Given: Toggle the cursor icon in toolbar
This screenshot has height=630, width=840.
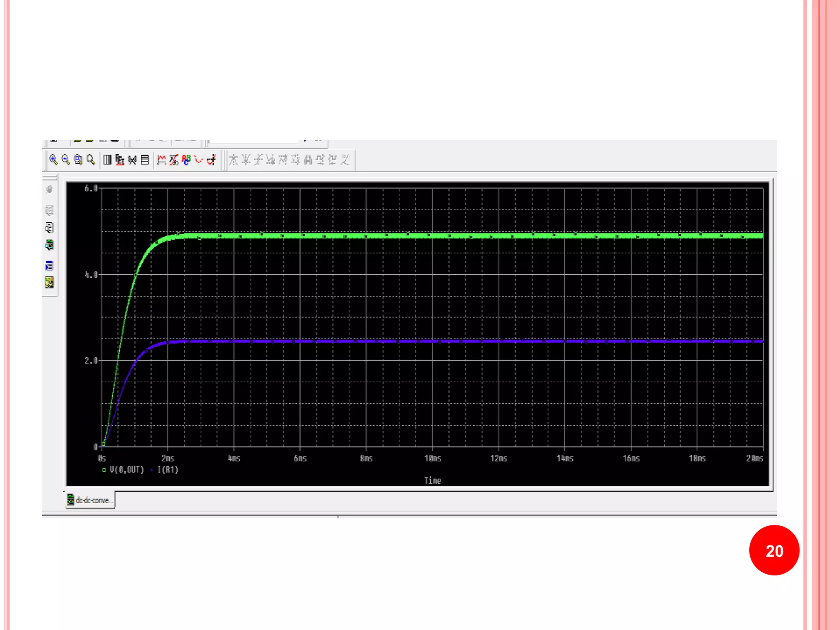Looking at the screenshot, I should point(211,160).
